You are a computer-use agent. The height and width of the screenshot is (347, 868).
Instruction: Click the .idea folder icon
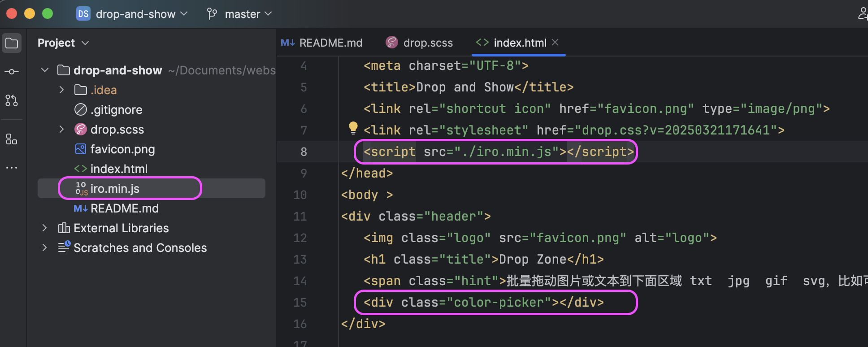click(81, 90)
